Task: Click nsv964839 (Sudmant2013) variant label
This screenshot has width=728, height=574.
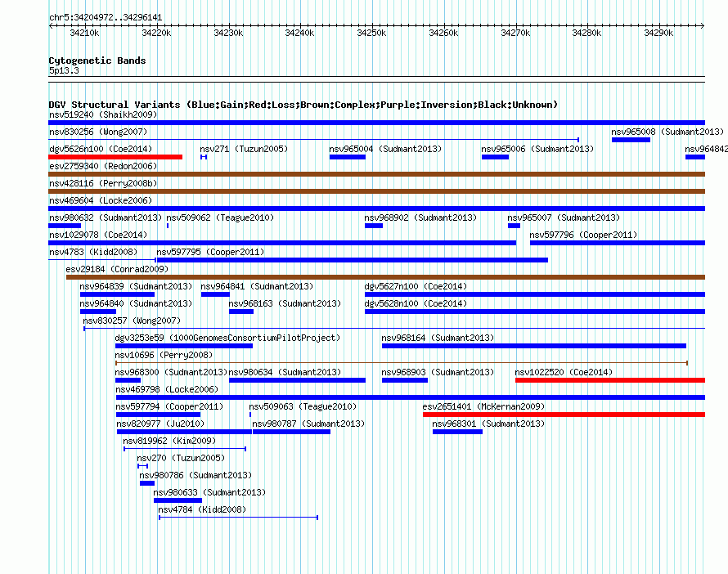Action: coord(136,286)
